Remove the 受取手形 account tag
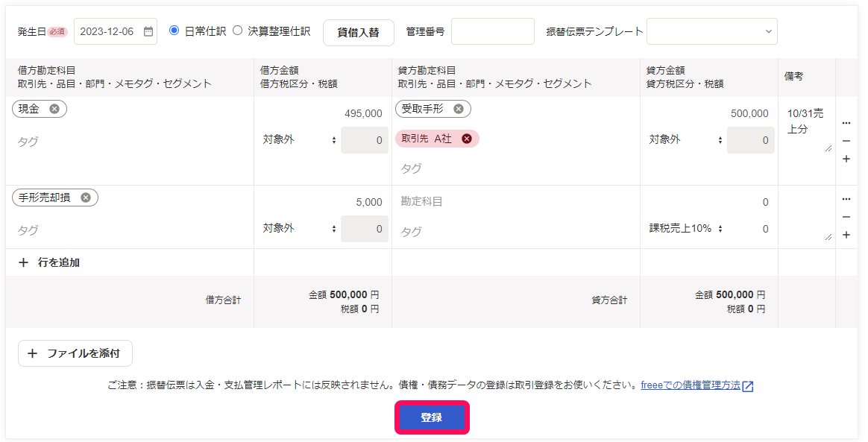Image resolution: width=868 pixels, height=442 pixels. 459,109
